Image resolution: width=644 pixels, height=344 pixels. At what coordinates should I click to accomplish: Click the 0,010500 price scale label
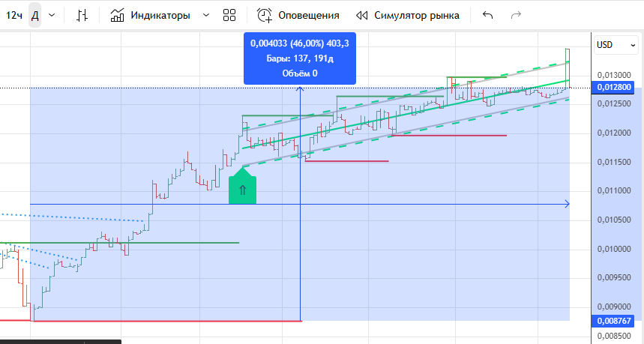pyautogui.click(x=614, y=220)
